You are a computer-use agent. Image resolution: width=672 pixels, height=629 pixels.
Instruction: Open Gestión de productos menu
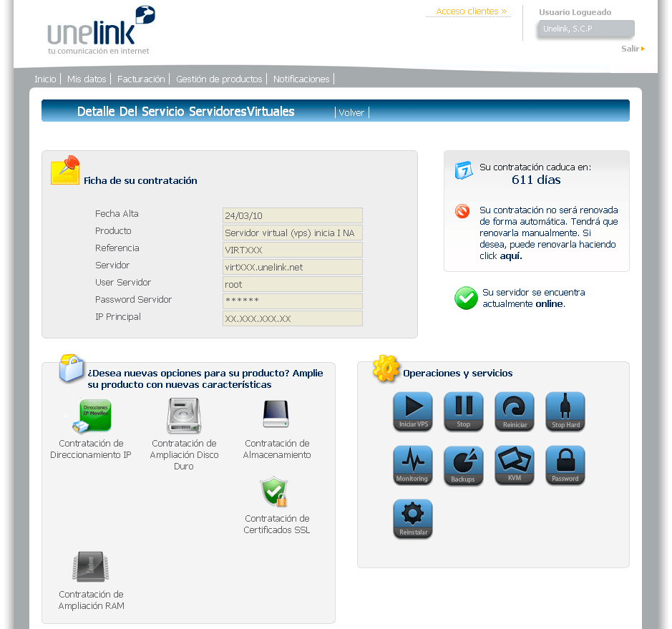coord(219,79)
